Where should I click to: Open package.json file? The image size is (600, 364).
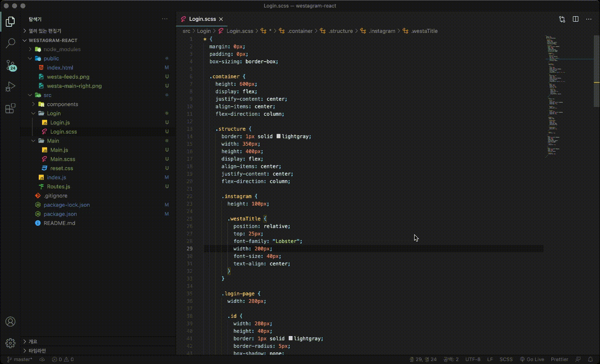coord(98,214)
